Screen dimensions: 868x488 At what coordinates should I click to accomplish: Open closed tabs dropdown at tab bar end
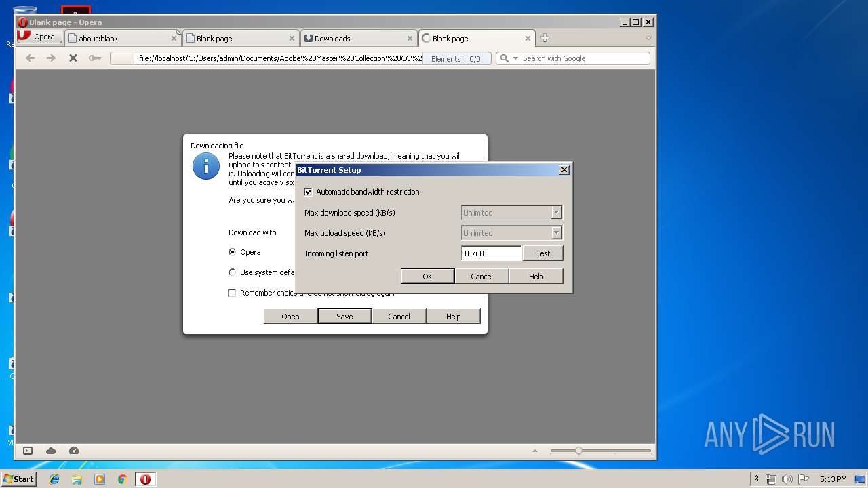pos(648,38)
